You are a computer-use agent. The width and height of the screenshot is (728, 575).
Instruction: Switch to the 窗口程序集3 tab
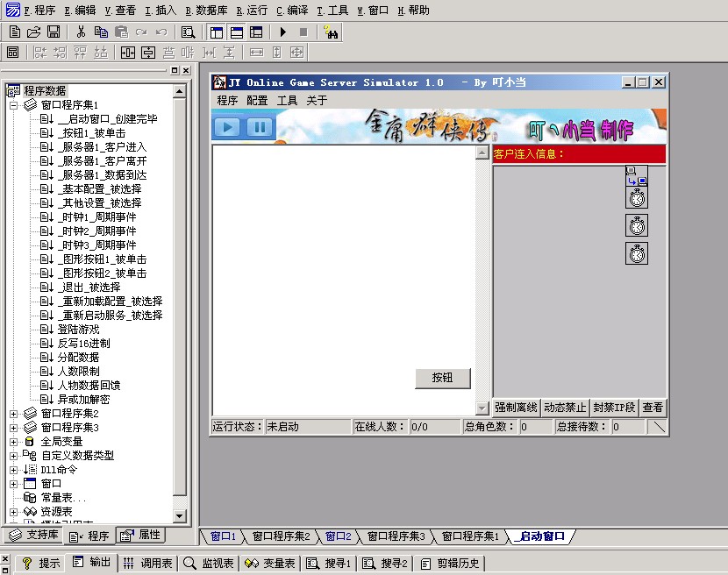396,536
